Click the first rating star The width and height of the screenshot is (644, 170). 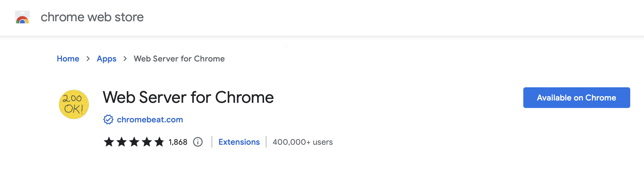pyautogui.click(x=109, y=142)
